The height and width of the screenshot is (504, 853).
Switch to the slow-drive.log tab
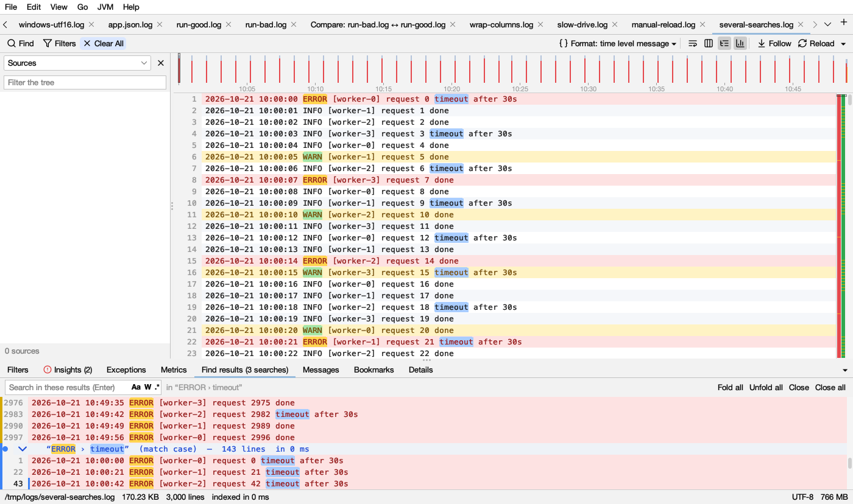582,24
